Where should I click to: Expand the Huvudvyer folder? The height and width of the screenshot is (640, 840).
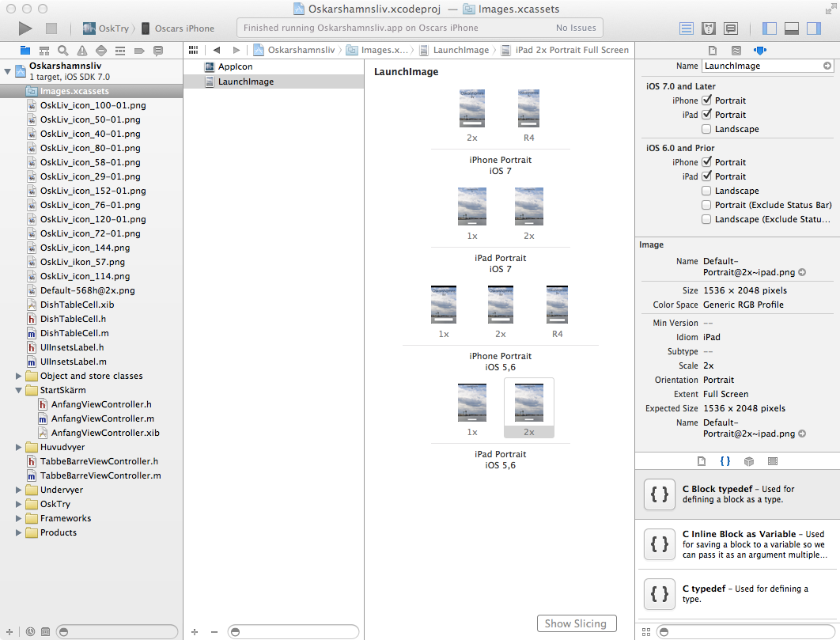(18, 447)
